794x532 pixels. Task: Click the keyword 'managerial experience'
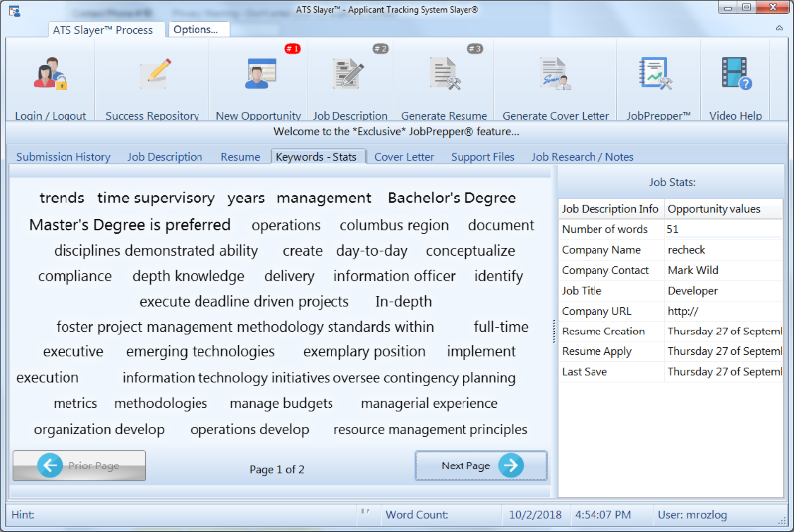pyautogui.click(x=430, y=403)
